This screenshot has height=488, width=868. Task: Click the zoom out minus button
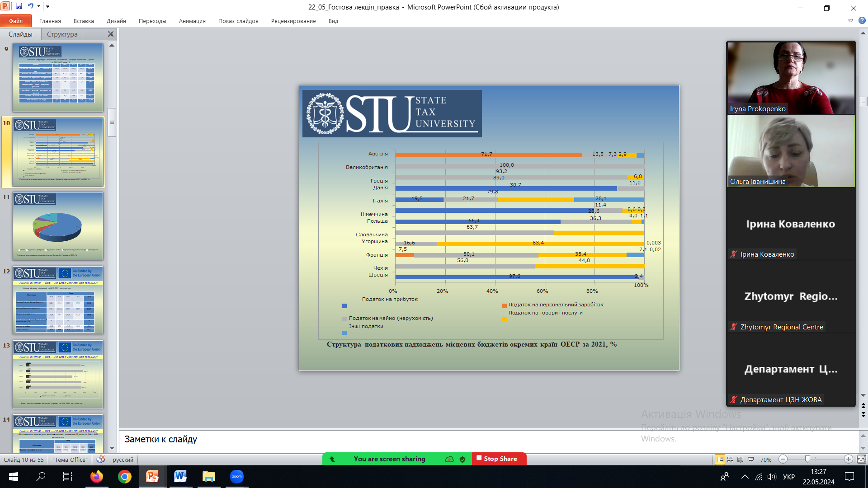[783, 459]
